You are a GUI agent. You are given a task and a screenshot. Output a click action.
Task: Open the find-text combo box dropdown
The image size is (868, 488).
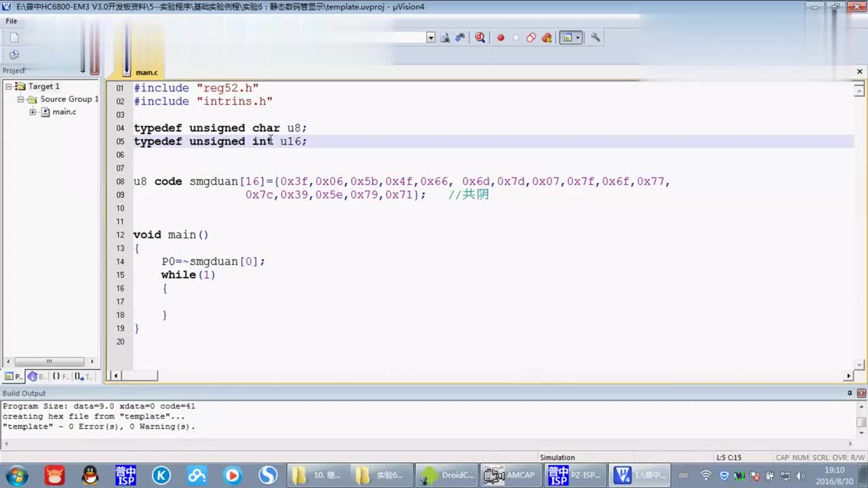click(431, 38)
